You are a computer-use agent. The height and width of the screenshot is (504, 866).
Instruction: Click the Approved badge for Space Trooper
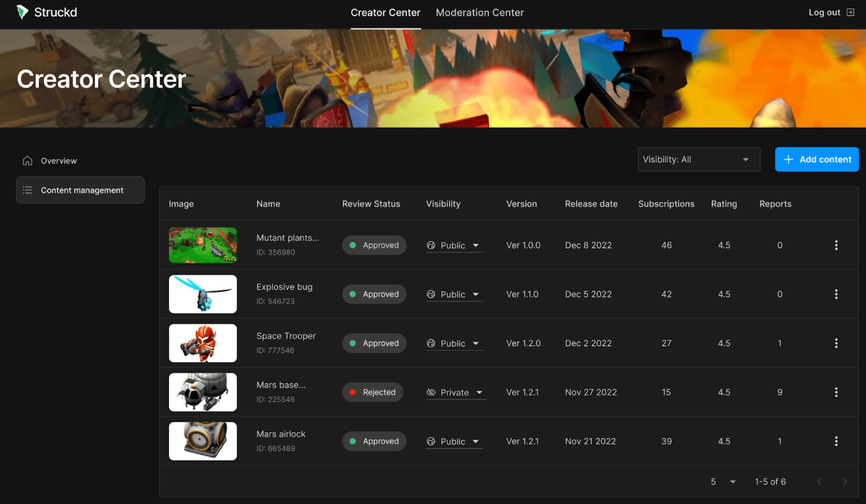(x=374, y=343)
